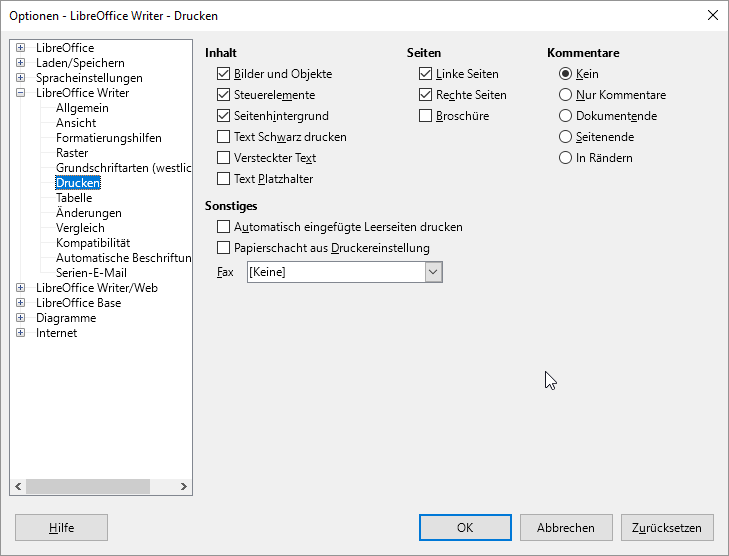Open the Fax dropdown list
The width and height of the screenshot is (729, 556).
[x=433, y=272]
